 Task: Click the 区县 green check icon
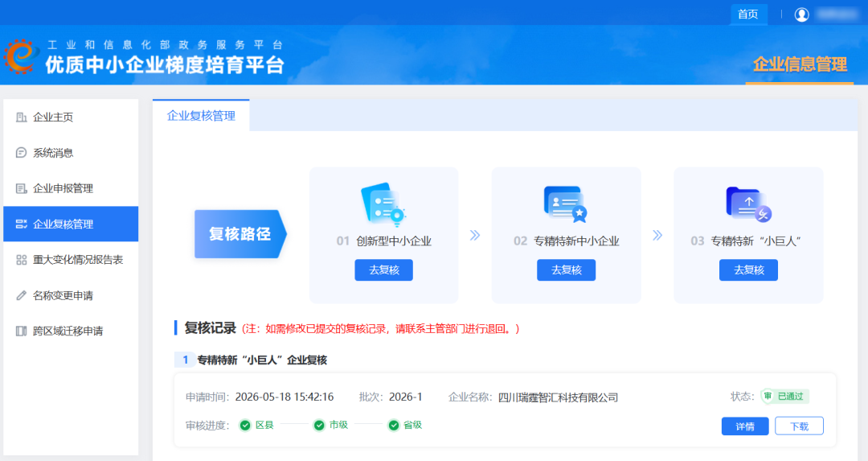(245, 425)
